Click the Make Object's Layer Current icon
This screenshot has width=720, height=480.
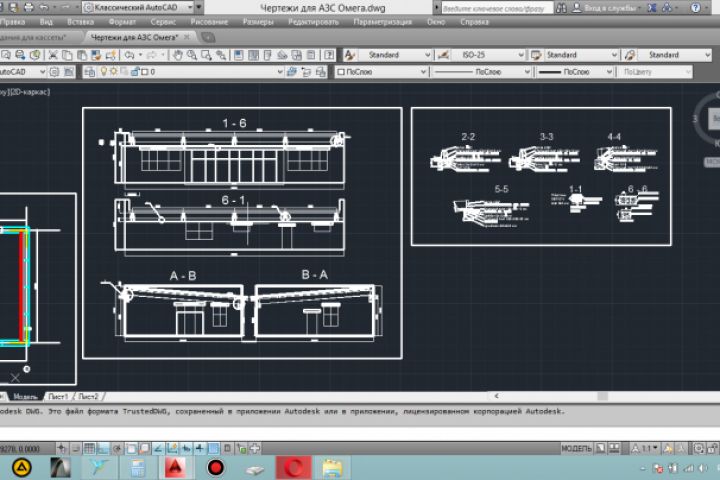click(292, 72)
